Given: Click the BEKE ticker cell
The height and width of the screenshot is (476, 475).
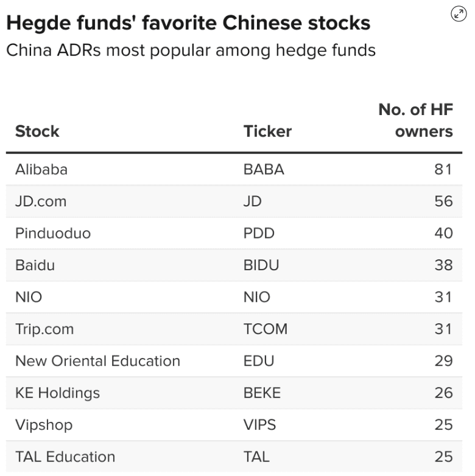Looking at the screenshot, I should click(x=262, y=393).
